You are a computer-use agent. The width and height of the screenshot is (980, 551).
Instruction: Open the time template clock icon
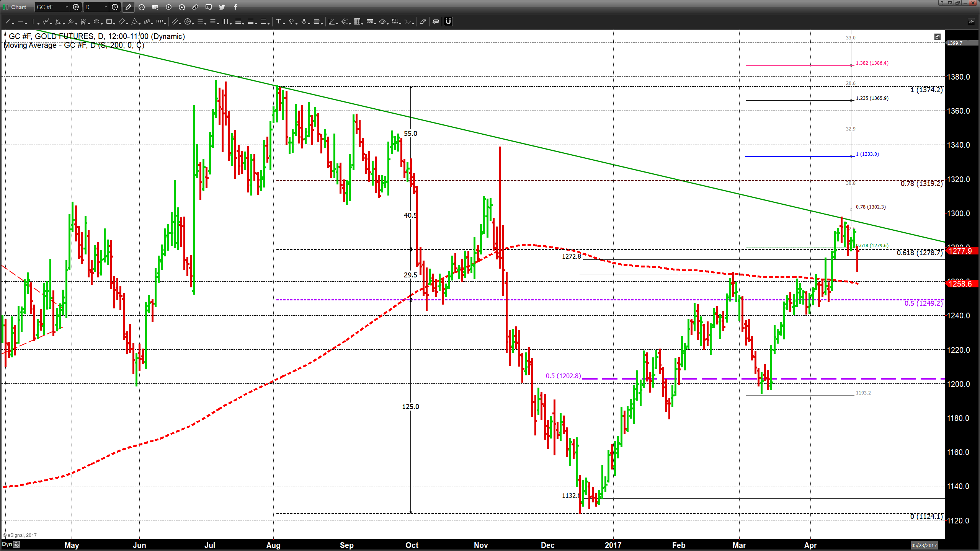pos(115,7)
